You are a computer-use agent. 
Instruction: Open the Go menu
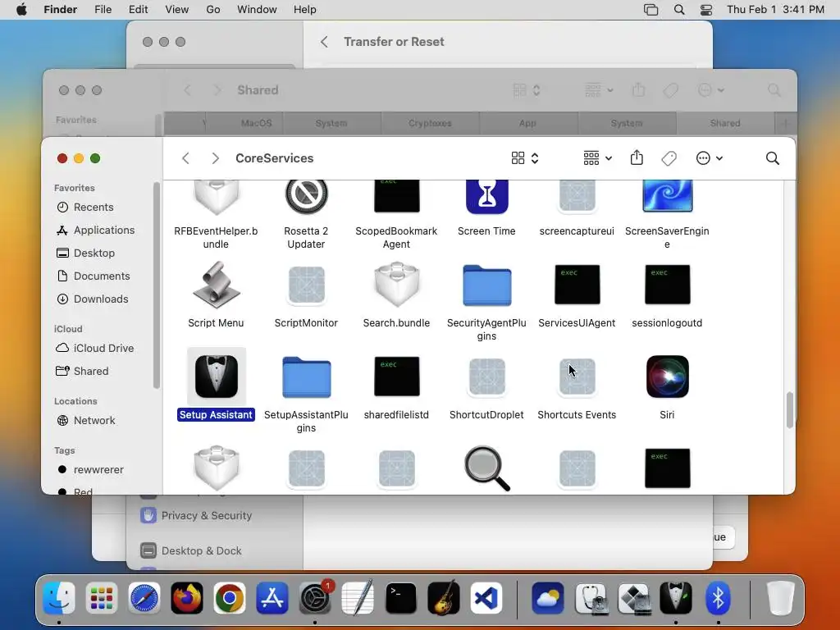pos(213,10)
